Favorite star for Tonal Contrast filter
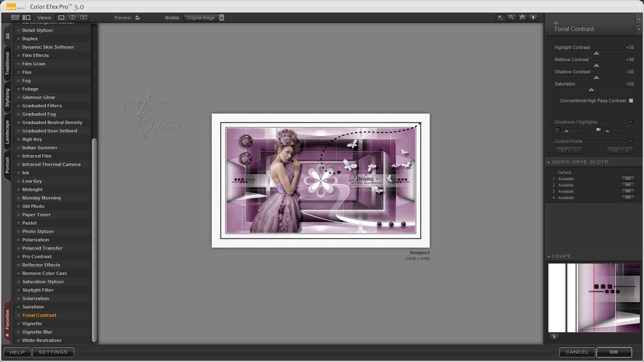644x362 pixels. click(18, 315)
